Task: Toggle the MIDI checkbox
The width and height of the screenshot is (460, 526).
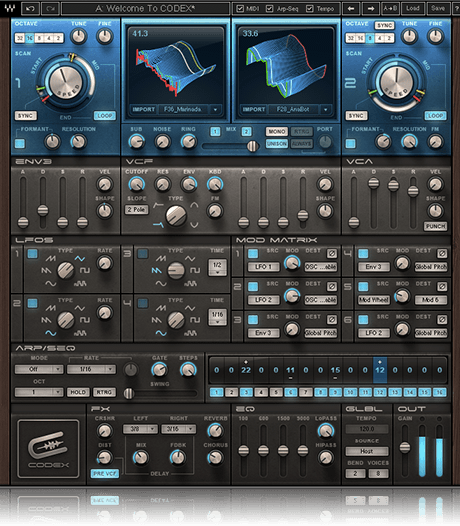Action: tap(240, 9)
